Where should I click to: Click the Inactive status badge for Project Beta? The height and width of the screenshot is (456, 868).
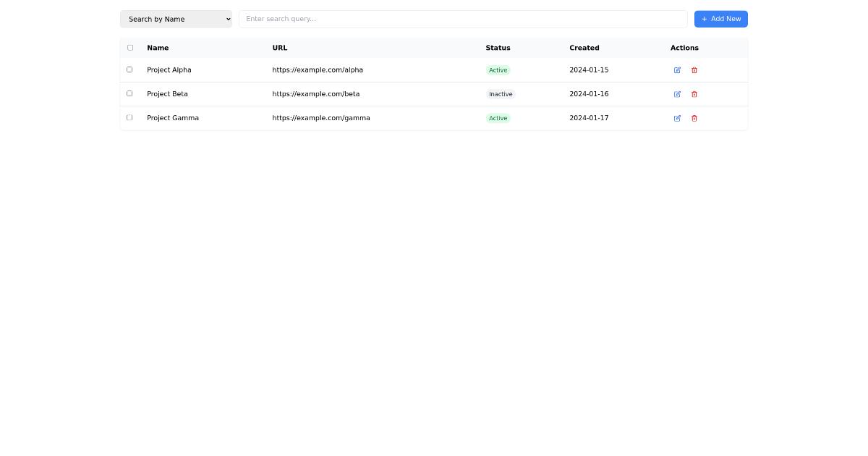click(501, 94)
